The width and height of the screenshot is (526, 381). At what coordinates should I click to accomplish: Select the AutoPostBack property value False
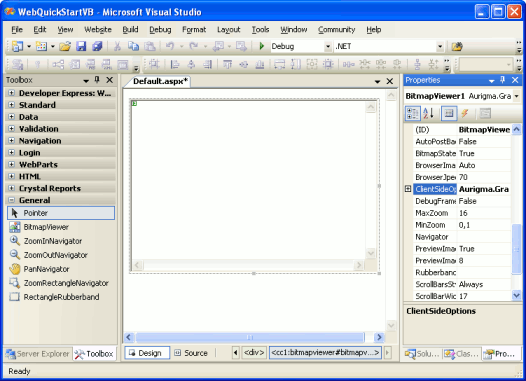(x=484, y=142)
